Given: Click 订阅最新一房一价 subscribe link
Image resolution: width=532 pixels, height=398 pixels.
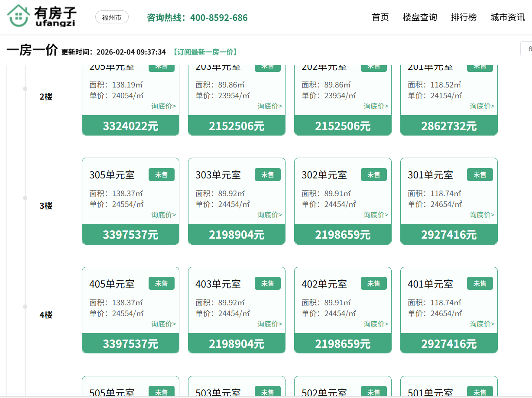Looking at the screenshot, I should (205, 52).
